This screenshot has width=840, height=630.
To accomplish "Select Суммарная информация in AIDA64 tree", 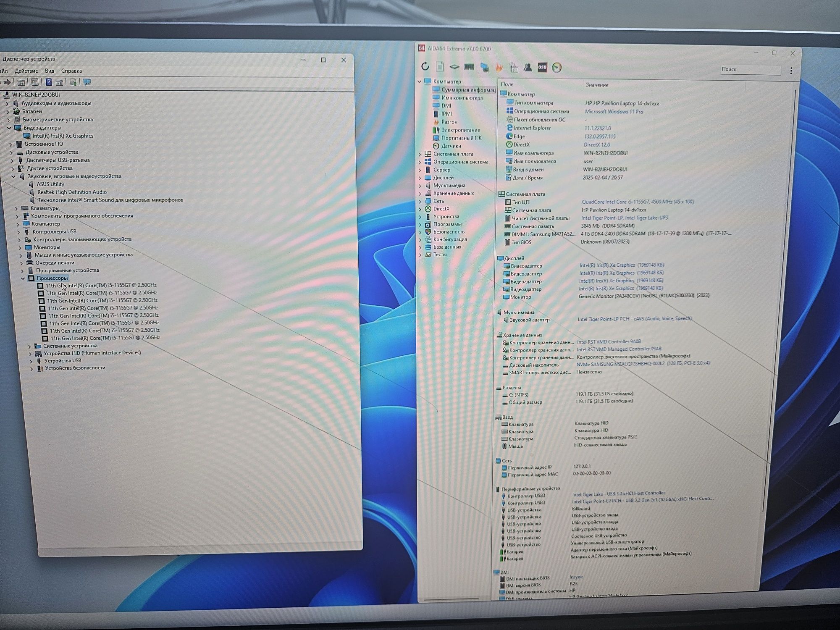I will (x=468, y=90).
